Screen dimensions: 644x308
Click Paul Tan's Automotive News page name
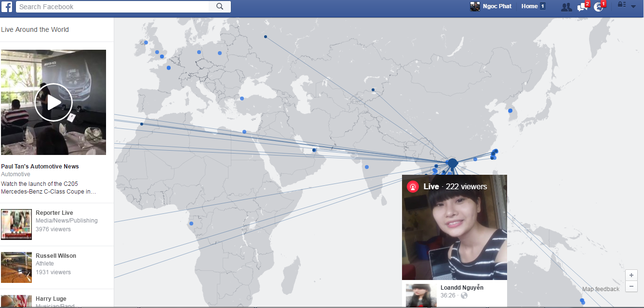(40, 166)
